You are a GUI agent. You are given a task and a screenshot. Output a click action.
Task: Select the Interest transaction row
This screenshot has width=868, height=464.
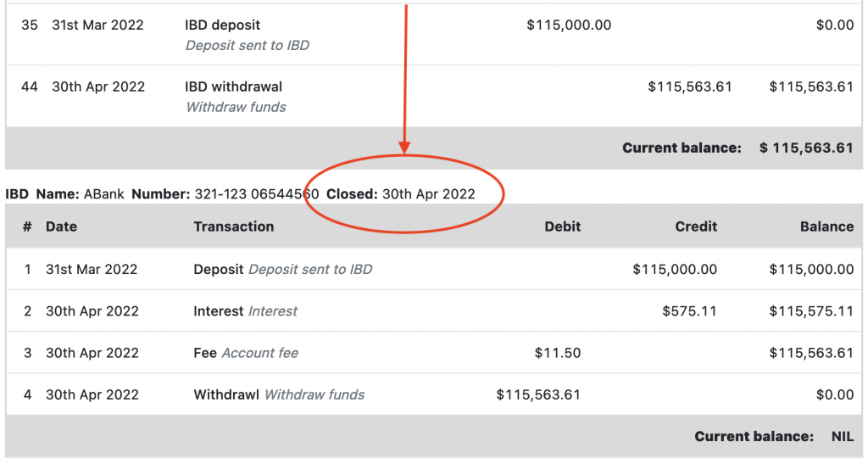246,311
